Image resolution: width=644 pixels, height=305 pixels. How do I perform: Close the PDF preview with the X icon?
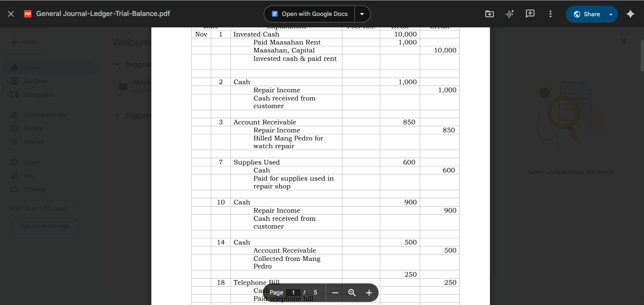tap(11, 14)
